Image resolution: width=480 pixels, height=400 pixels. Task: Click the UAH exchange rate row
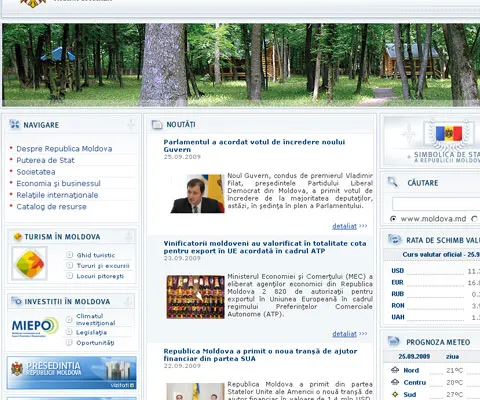pos(435,317)
